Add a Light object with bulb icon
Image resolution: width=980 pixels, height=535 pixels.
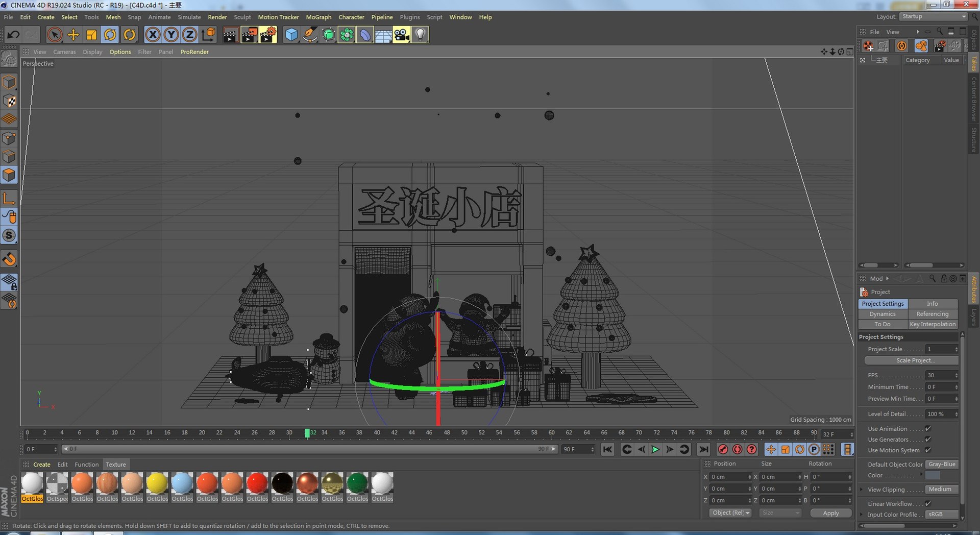(420, 35)
